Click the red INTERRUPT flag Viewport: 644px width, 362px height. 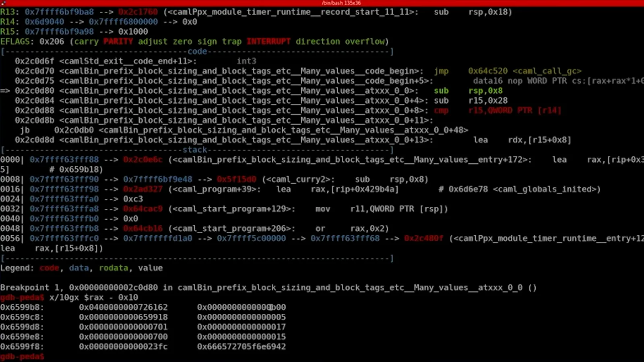click(x=268, y=41)
